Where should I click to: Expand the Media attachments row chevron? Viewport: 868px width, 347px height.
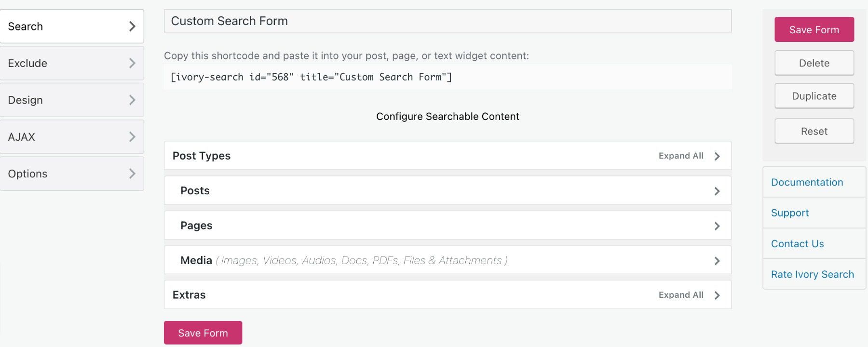[x=717, y=260]
